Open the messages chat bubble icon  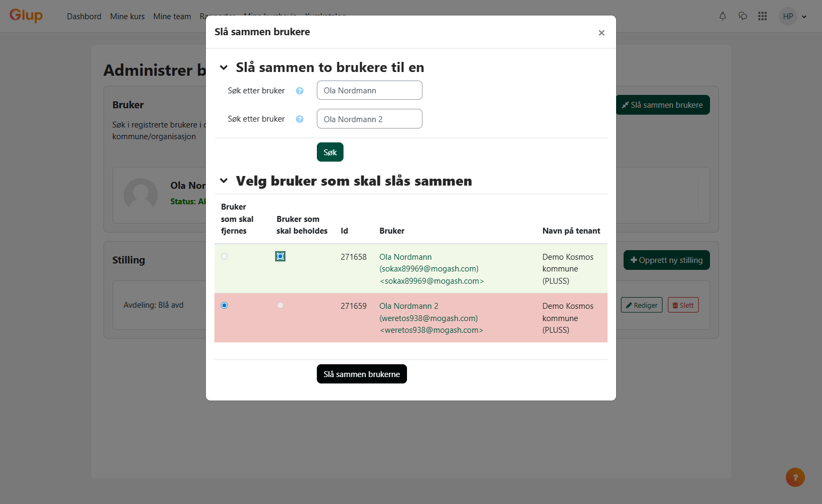click(x=743, y=16)
